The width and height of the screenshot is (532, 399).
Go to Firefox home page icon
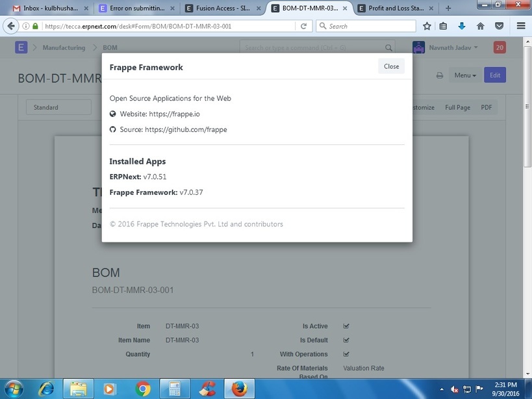481,26
